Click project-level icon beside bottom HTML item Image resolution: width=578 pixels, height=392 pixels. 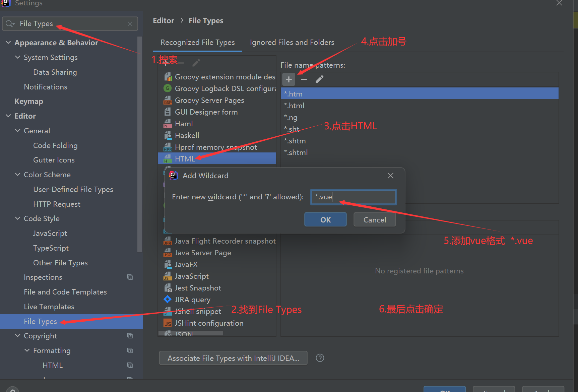coord(130,365)
